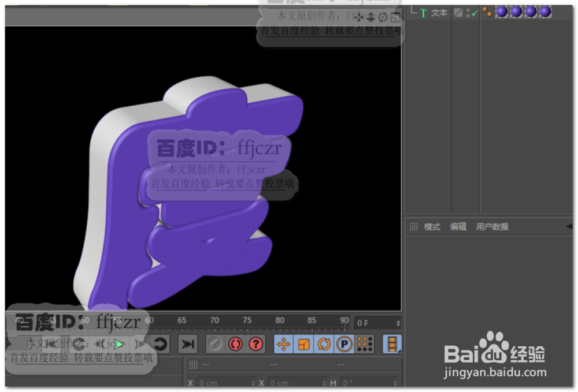Select the second purple material tag
The width and height of the screenshot is (578, 392).
click(516, 12)
